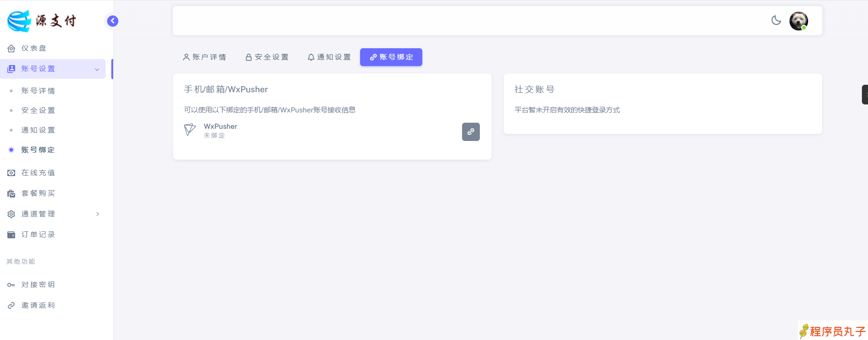Click the link icon on 账号绑定 tab
The height and width of the screenshot is (340, 868).
pyautogui.click(x=373, y=57)
